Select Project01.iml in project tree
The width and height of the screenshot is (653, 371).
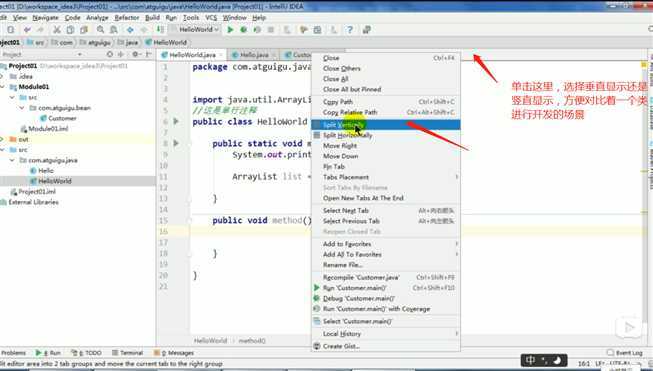click(33, 192)
